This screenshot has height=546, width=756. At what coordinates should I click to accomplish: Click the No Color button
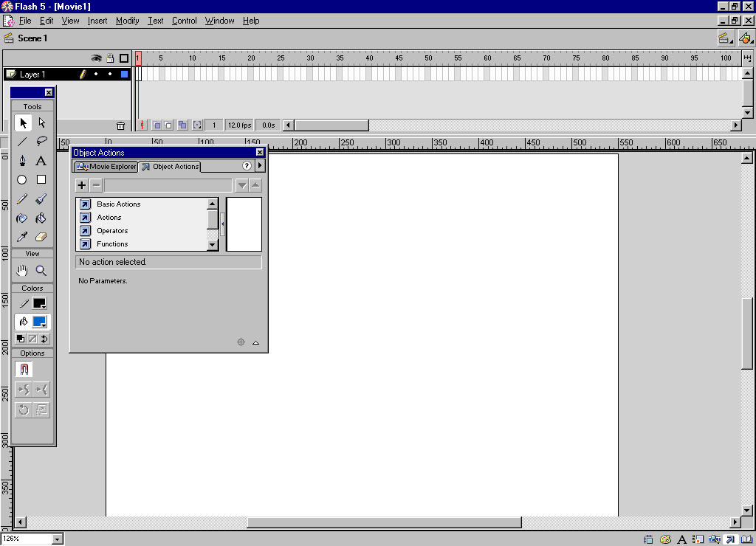coord(32,339)
